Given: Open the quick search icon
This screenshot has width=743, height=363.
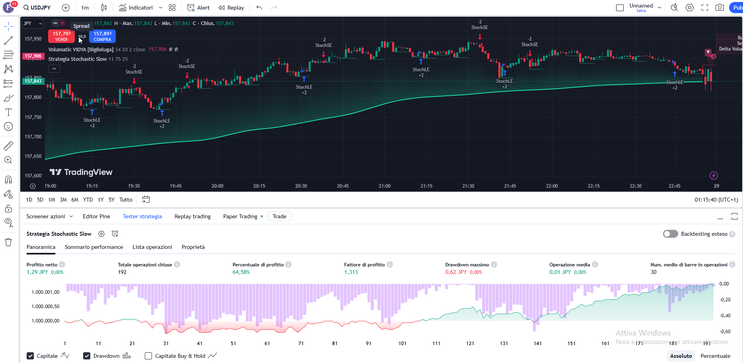Looking at the screenshot, I should click(674, 8).
